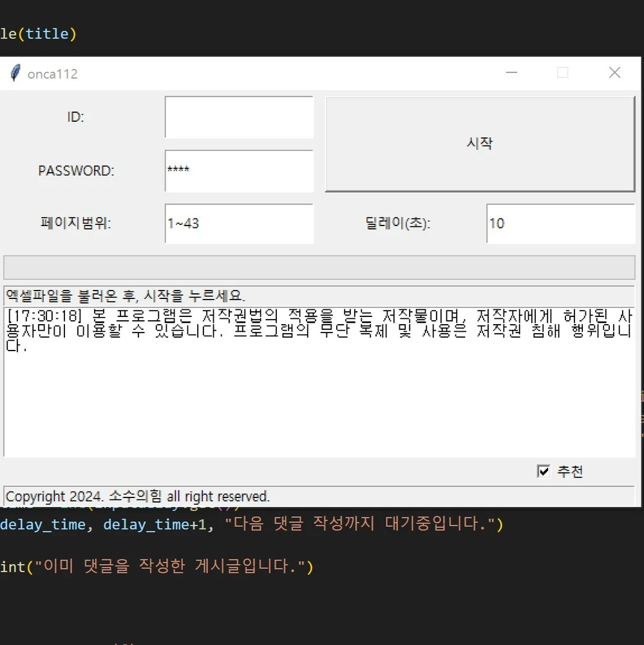Click the PASSWORD: label
Viewport: 644px width, 645px height.
[x=77, y=171]
